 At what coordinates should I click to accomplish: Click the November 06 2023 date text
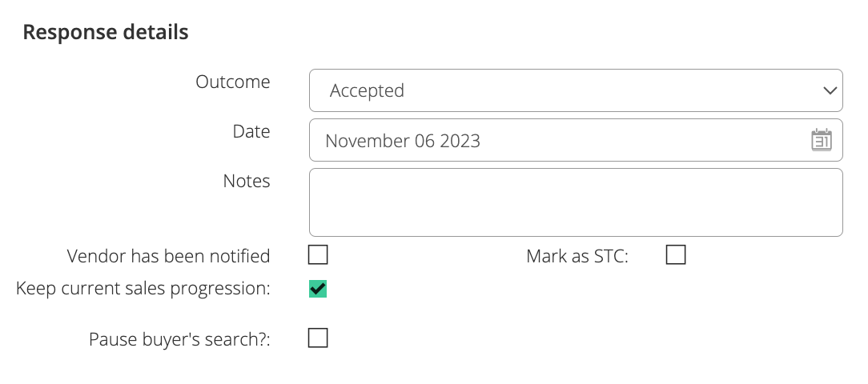tap(403, 141)
